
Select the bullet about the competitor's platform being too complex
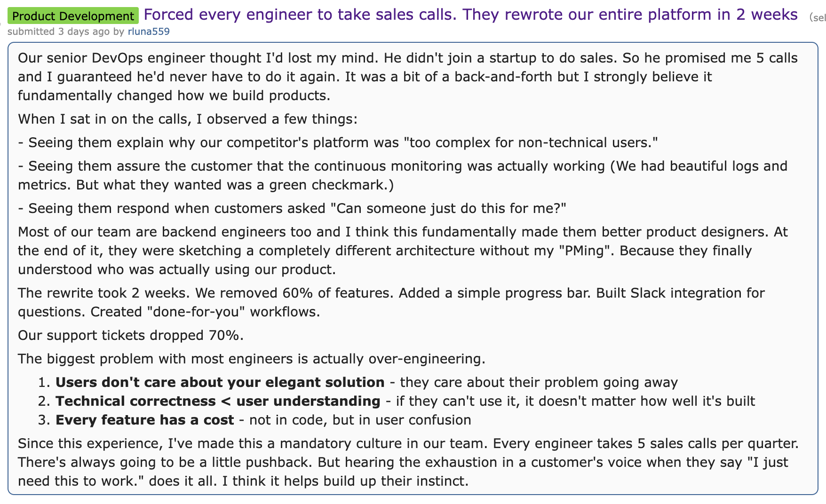coord(338,142)
